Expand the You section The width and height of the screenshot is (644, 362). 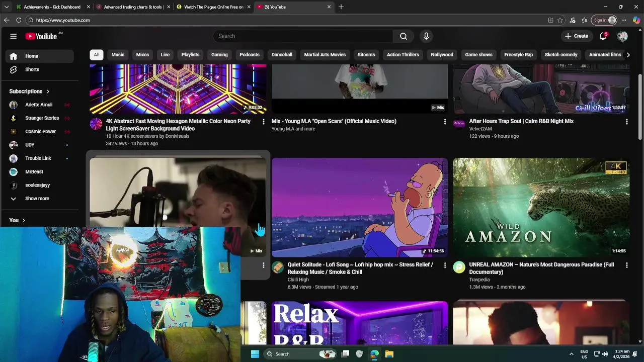pyautogui.click(x=17, y=220)
